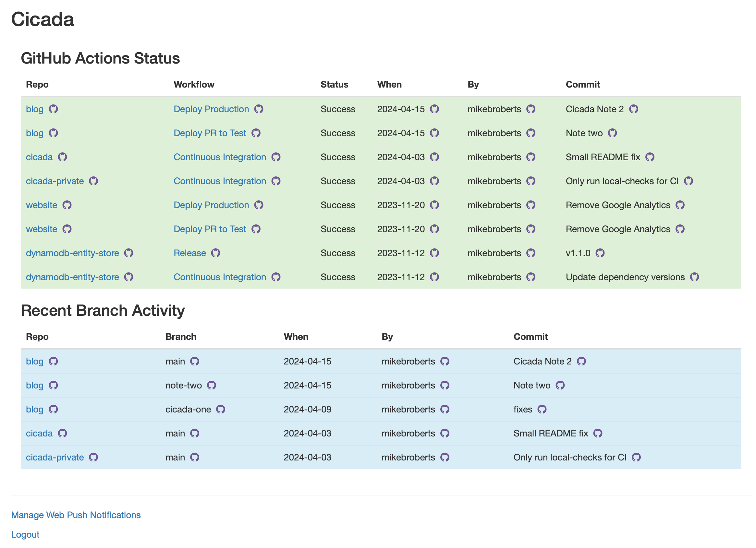The width and height of the screenshot is (756, 548).
Task: Open GitHub icon after Small README fix in Branch Activity
Action: coord(598,433)
